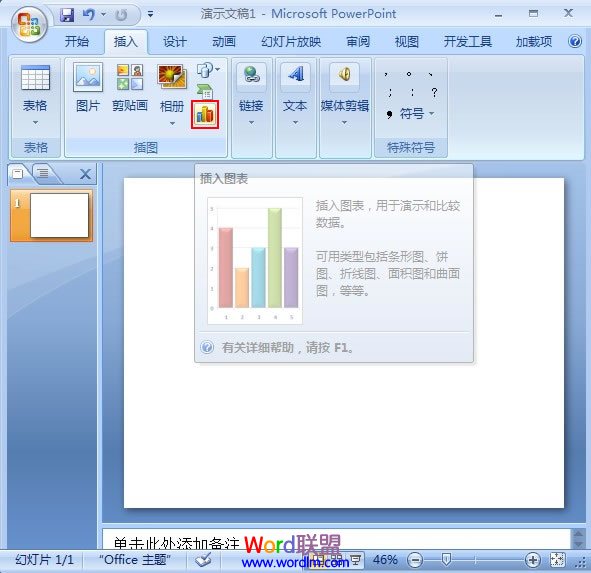Screen dimensions: 591x573
Task: Insert the small circle period symbol
Action: (x=409, y=74)
